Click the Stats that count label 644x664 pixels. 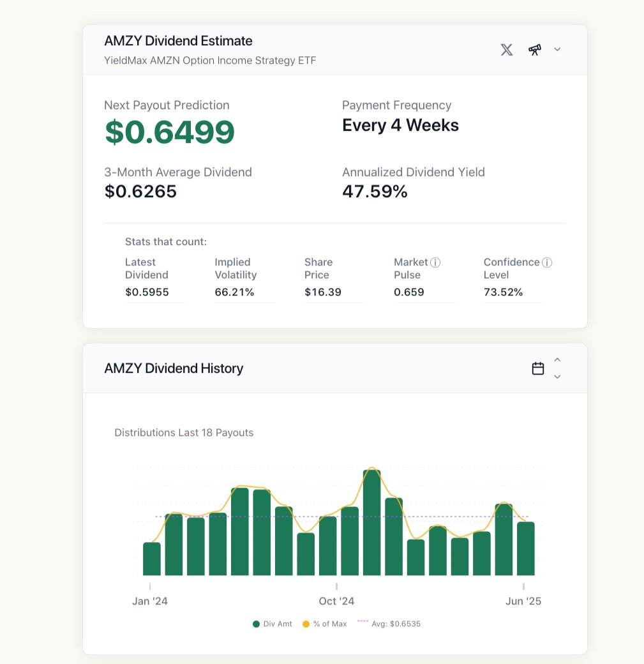click(x=166, y=242)
